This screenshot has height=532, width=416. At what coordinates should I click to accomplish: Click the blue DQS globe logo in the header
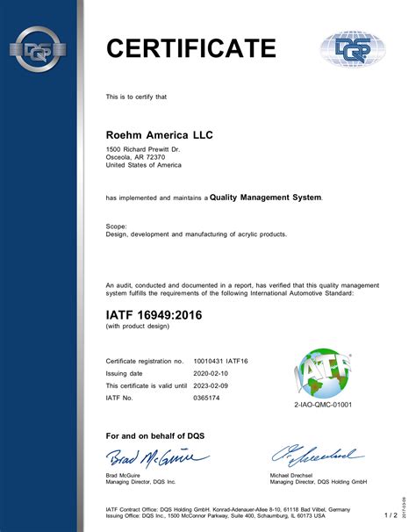[x=353, y=49]
